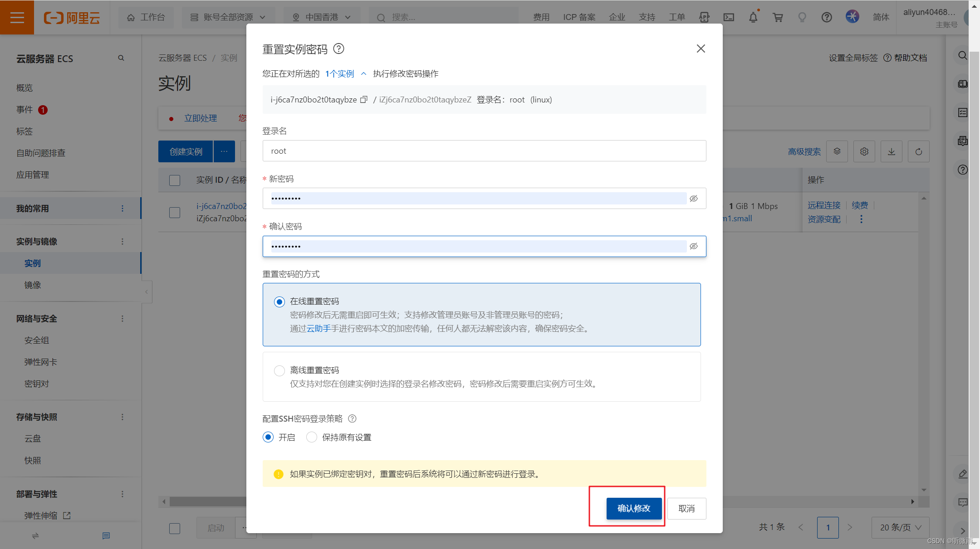The width and height of the screenshot is (980, 549).
Task: Collapse the 1个实例 selected instance list
Action: tap(363, 73)
